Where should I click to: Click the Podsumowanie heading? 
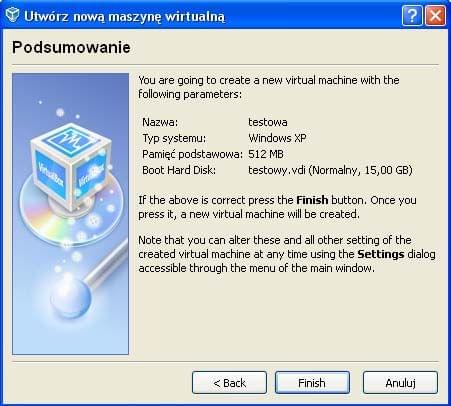71,47
